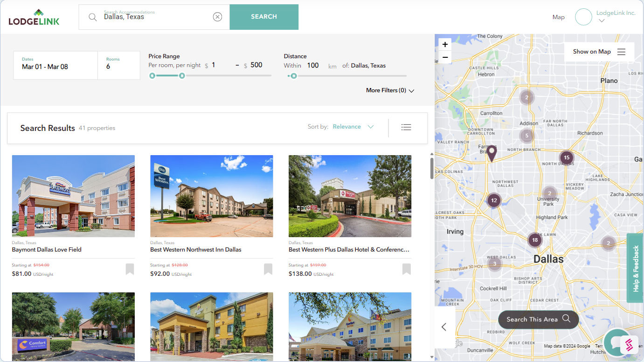Click the round user avatar
This screenshot has height=362, width=644.
(x=583, y=17)
